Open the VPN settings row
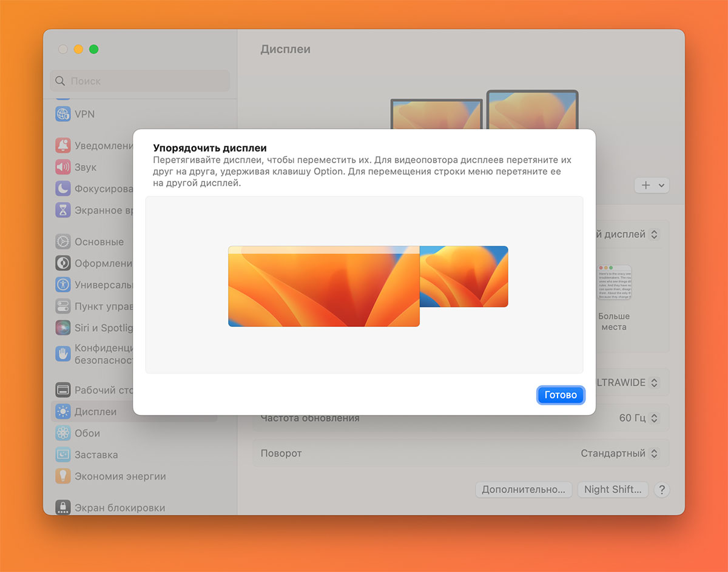Image resolution: width=728 pixels, height=572 pixels. tap(134, 114)
